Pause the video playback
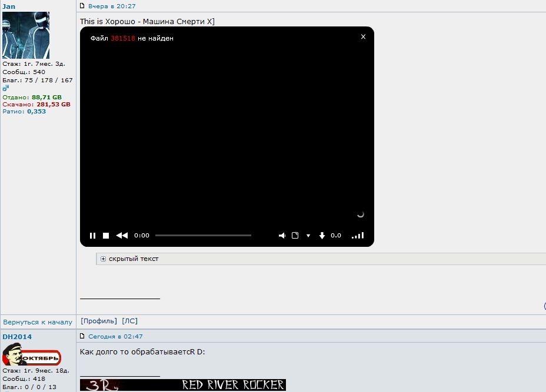546x392 pixels. (x=92, y=235)
